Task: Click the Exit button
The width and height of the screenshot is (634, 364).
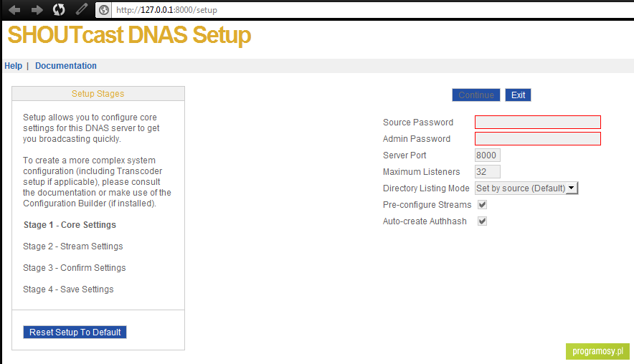Action: pyautogui.click(x=518, y=95)
